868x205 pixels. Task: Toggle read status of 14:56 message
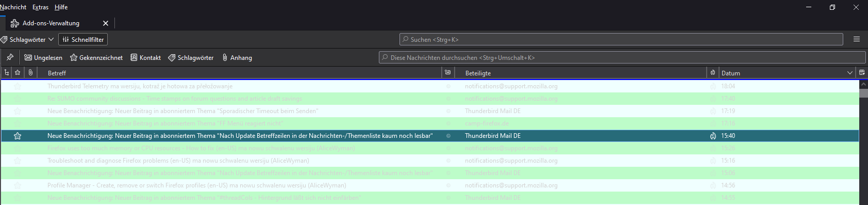tap(448, 185)
